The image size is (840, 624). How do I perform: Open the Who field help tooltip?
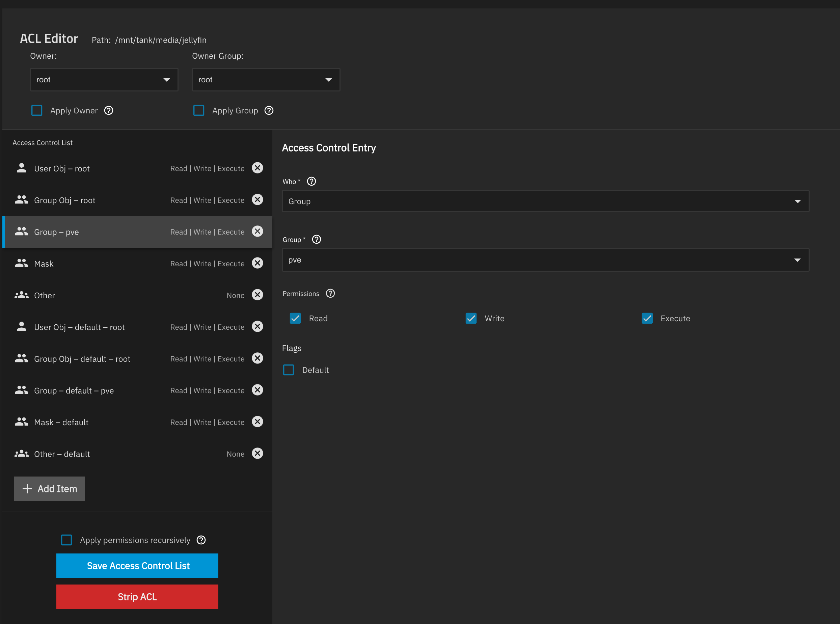tap(311, 181)
